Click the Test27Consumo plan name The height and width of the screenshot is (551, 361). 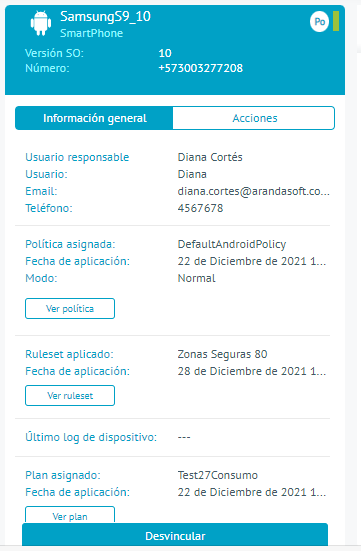pyautogui.click(x=218, y=475)
